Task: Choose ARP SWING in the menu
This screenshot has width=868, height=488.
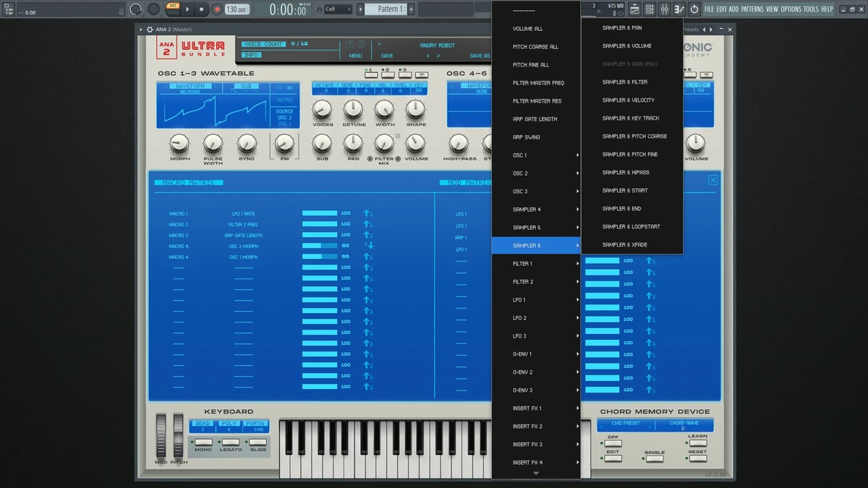Action: (536, 137)
